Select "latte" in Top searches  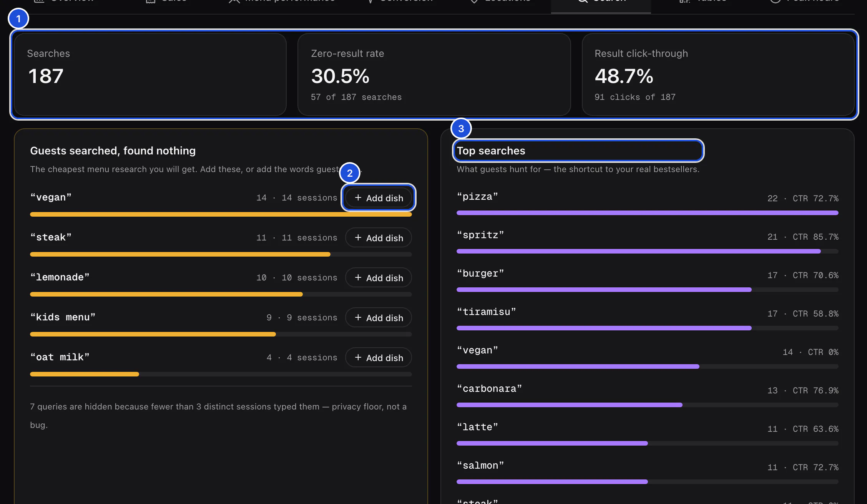tap(477, 427)
